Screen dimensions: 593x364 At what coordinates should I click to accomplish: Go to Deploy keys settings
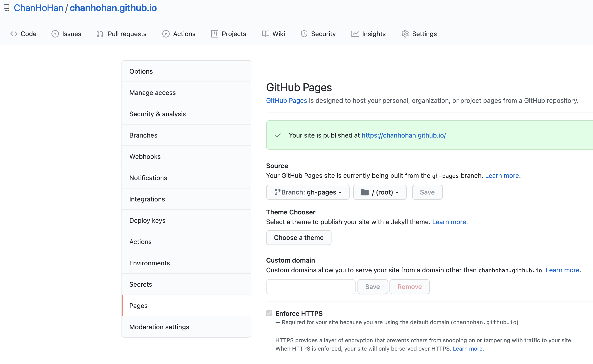coord(147,220)
